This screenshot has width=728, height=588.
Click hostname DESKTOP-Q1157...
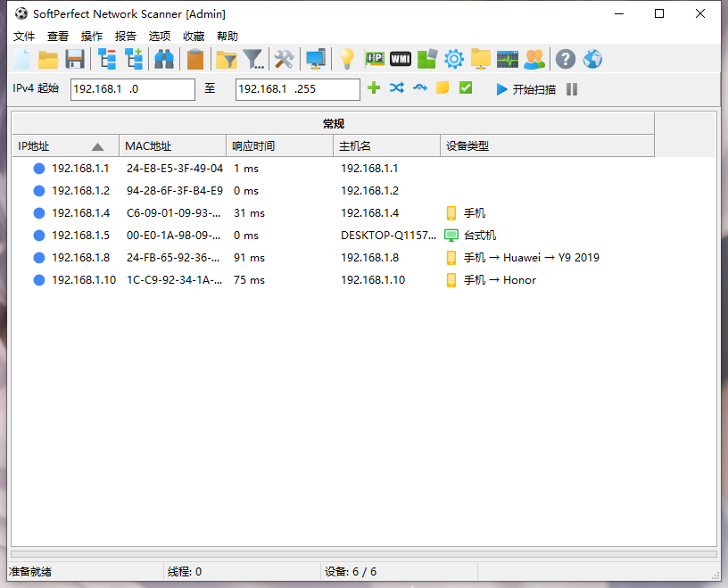(389, 235)
